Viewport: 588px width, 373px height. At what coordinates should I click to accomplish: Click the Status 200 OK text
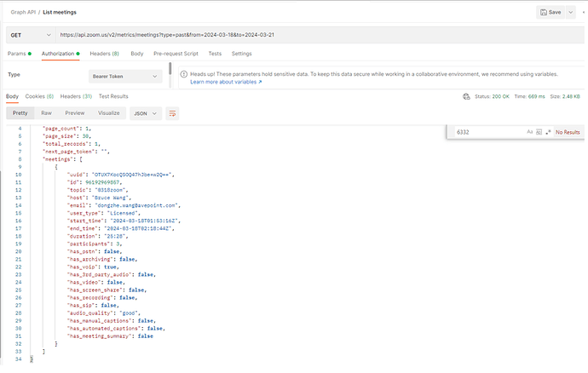coord(492,96)
